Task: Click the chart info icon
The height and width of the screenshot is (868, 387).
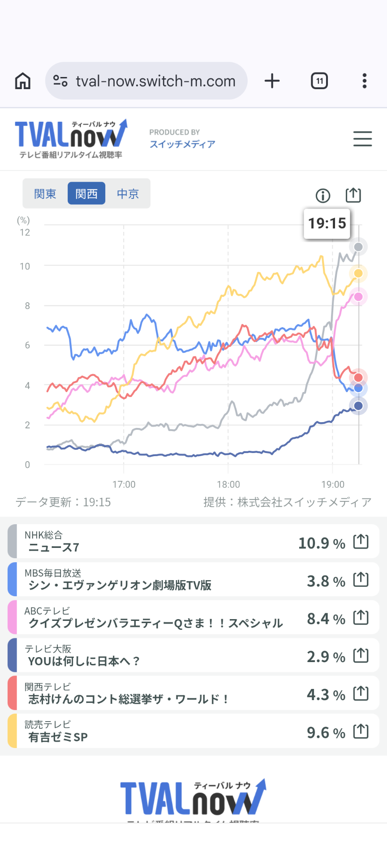Action: (x=323, y=195)
